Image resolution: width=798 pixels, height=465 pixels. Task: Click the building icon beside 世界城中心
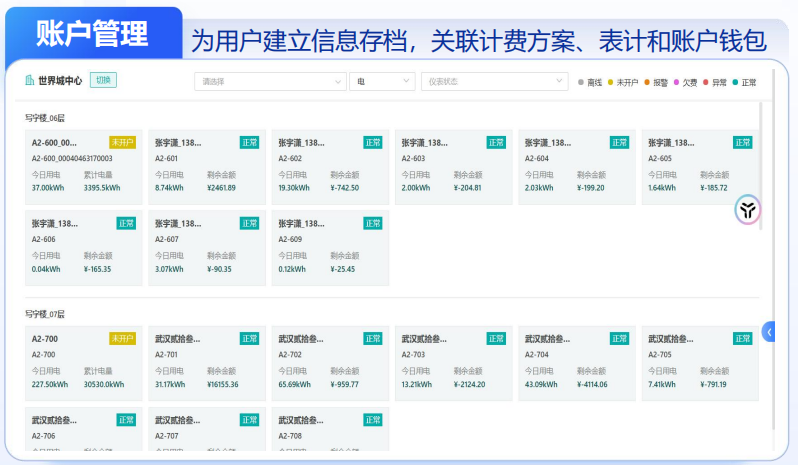click(x=30, y=80)
